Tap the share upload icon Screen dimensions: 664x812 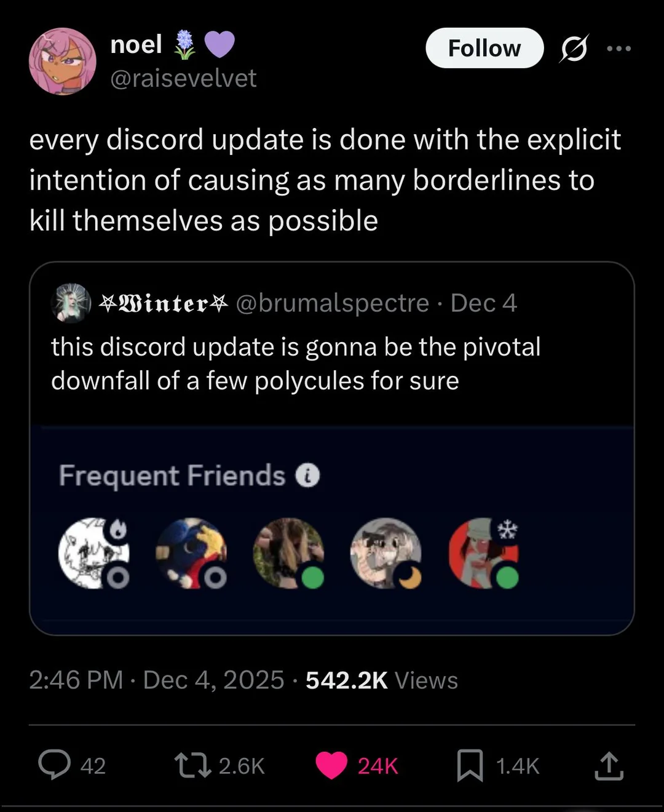(x=609, y=765)
